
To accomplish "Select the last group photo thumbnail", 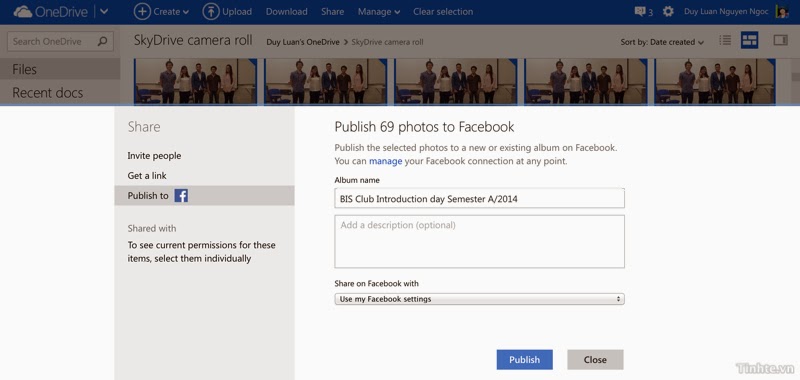I will pyautogui.click(x=715, y=82).
